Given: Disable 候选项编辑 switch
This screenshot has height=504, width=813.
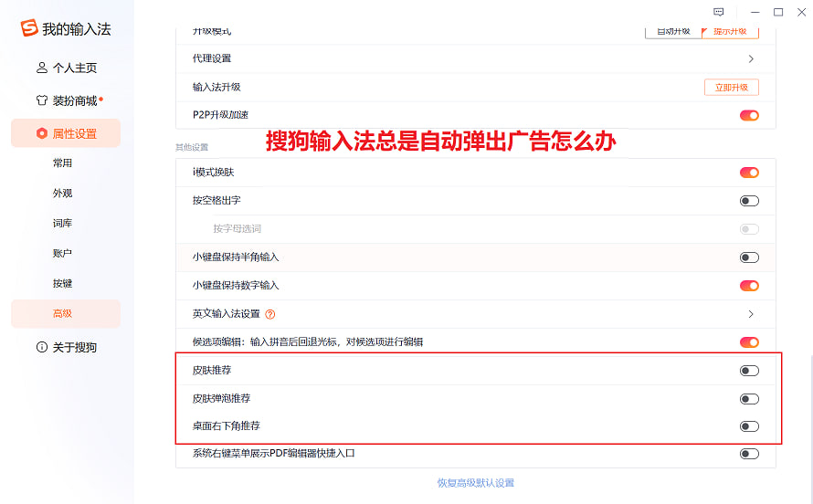Looking at the screenshot, I should (x=749, y=342).
